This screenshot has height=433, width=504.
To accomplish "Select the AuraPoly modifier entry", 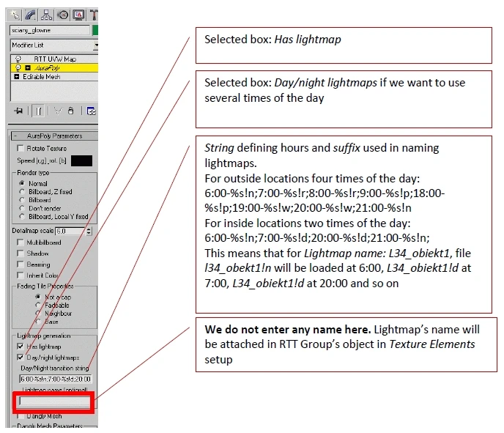I will click(x=55, y=68).
